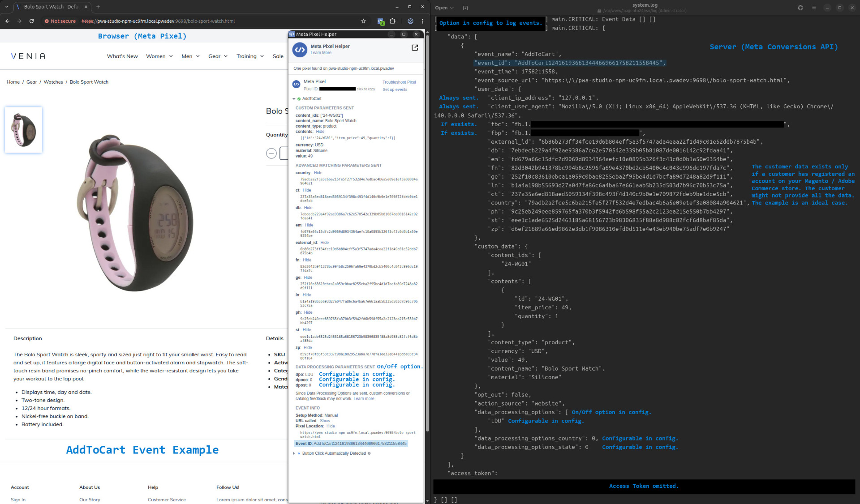Open the Chrome three-dot menu

pyautogui.click(x=422, y=21)
